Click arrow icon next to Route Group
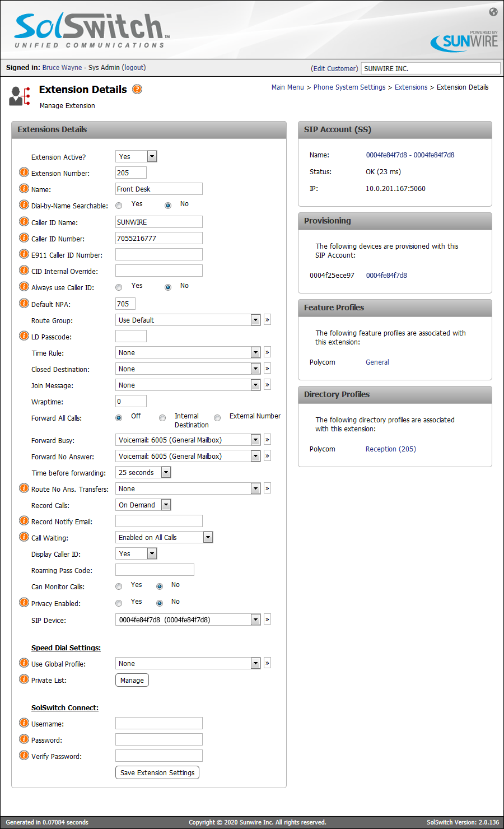Screen dimensions: 504x829 coord(267,320)
